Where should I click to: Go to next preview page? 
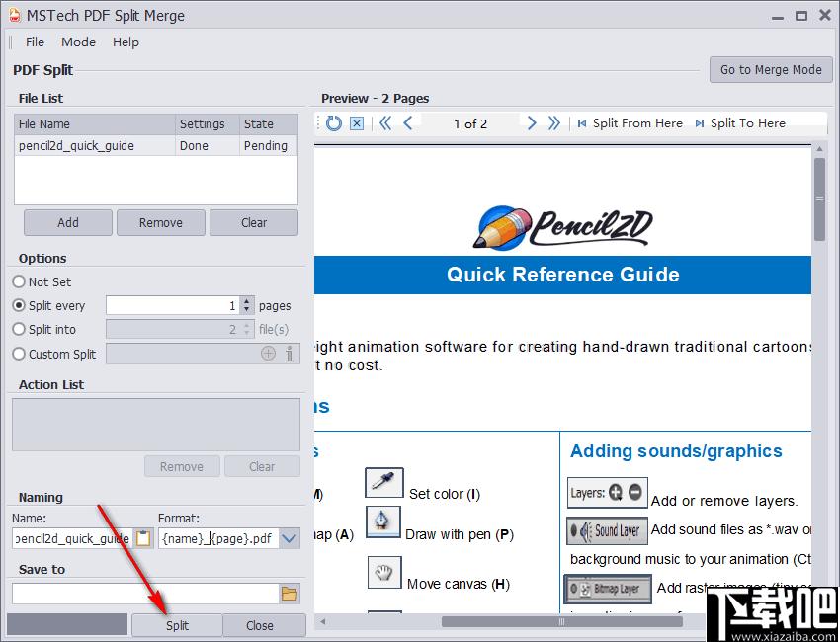[x=532, y=123]
